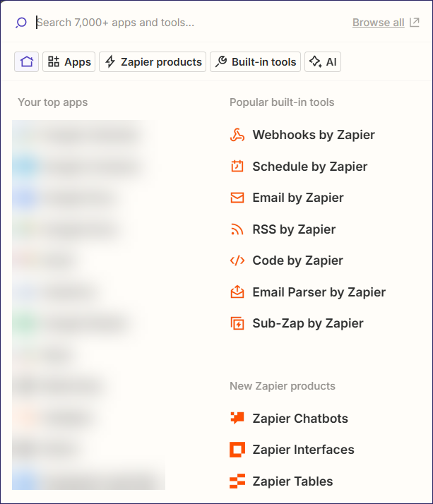Image resolution: width=433 pixels, height=504 pixels.
Task: Select Zapier Tables product label
Action: pos(292,481)
